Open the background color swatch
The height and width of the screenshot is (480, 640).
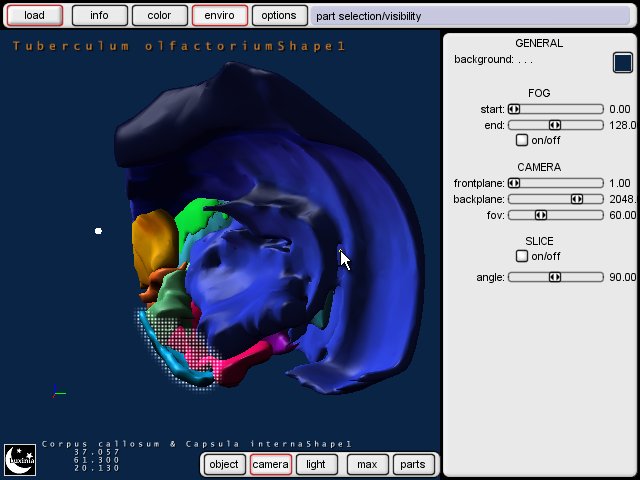pyautogui.click(x=623, y=62)
